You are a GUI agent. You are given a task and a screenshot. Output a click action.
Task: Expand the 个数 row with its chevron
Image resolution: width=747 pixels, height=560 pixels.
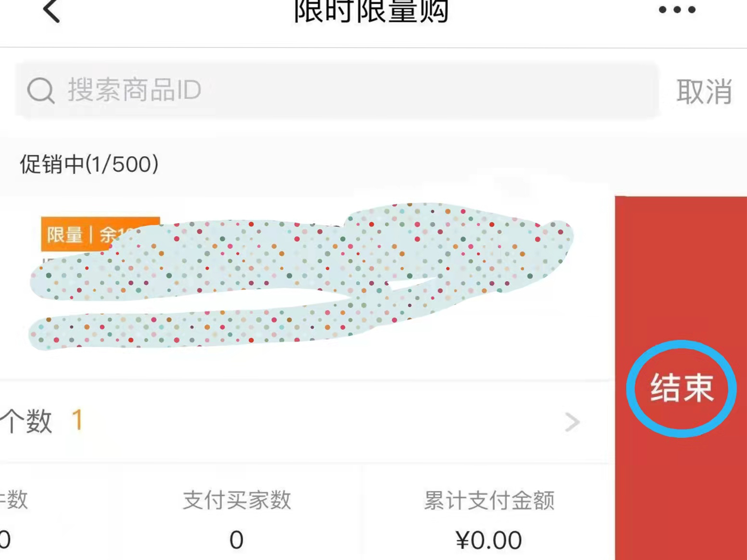(x=572, y=422)
